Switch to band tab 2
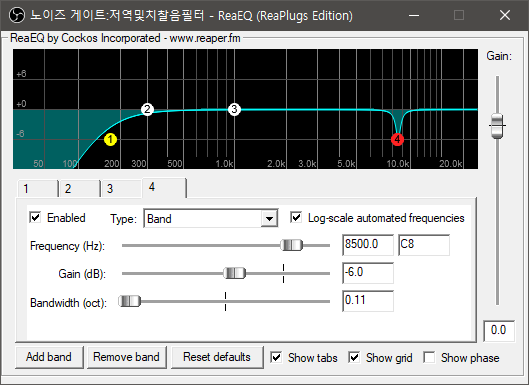 (x=79, y=188)
